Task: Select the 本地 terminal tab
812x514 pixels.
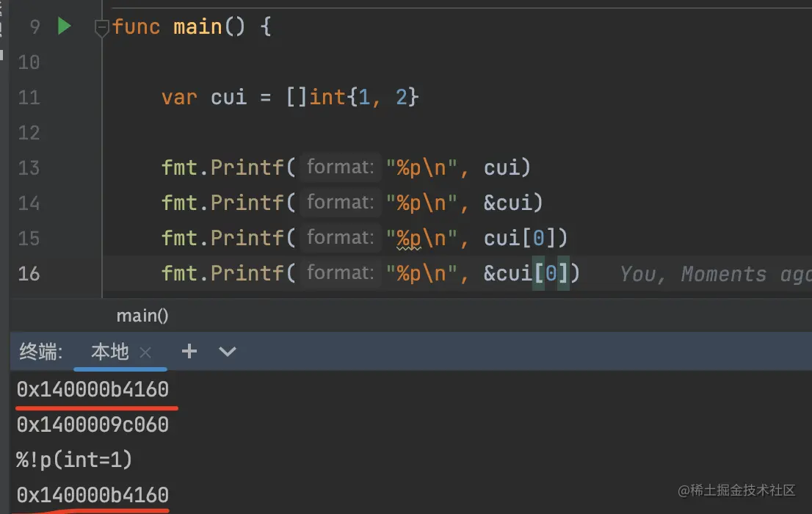Action: 110,352
